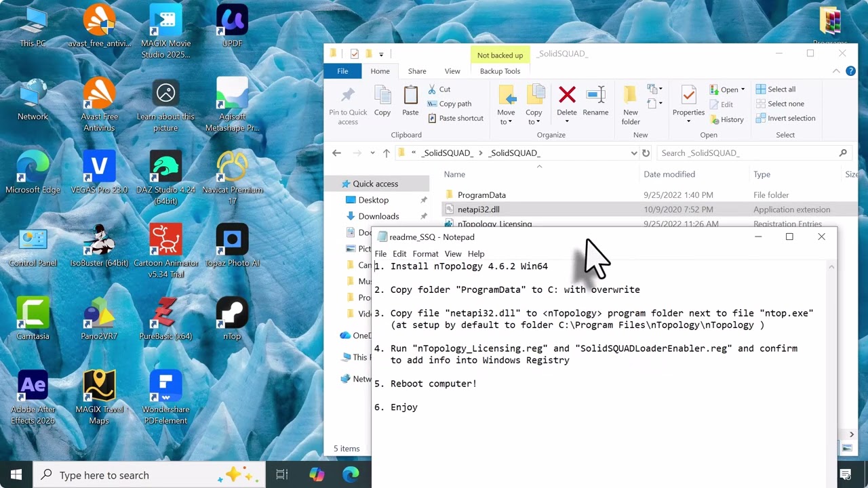Viewport: 868px width, 488px height.
Task: Expand the Open button dropdown arrow
Action: [743, 89]
